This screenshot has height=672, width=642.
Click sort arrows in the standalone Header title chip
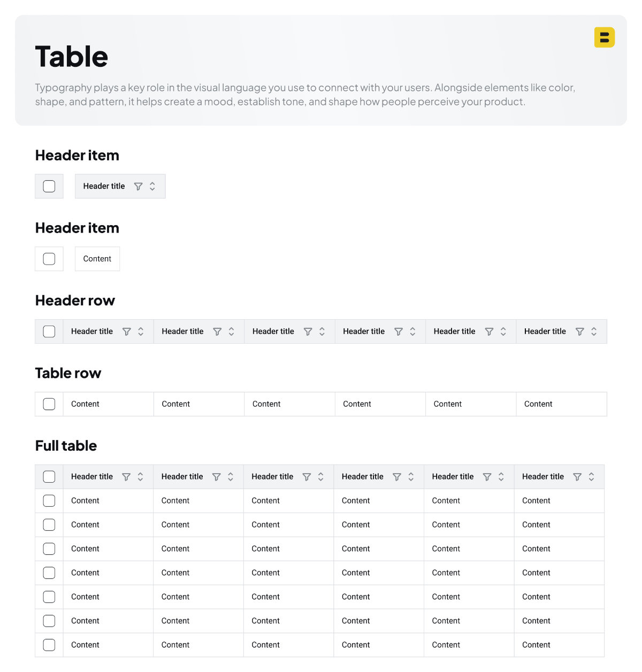152,187
